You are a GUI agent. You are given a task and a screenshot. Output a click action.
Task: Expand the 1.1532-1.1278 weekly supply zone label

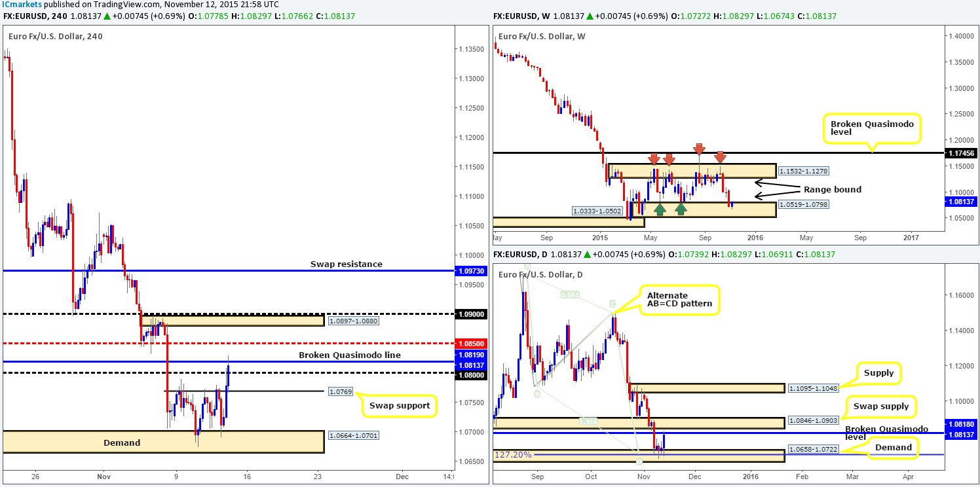802,170
